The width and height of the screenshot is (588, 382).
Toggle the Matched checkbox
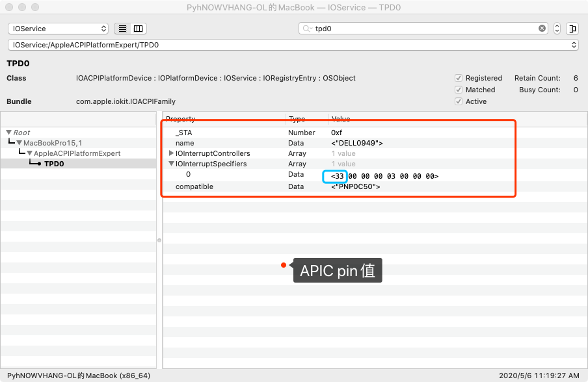coord(459,90)
